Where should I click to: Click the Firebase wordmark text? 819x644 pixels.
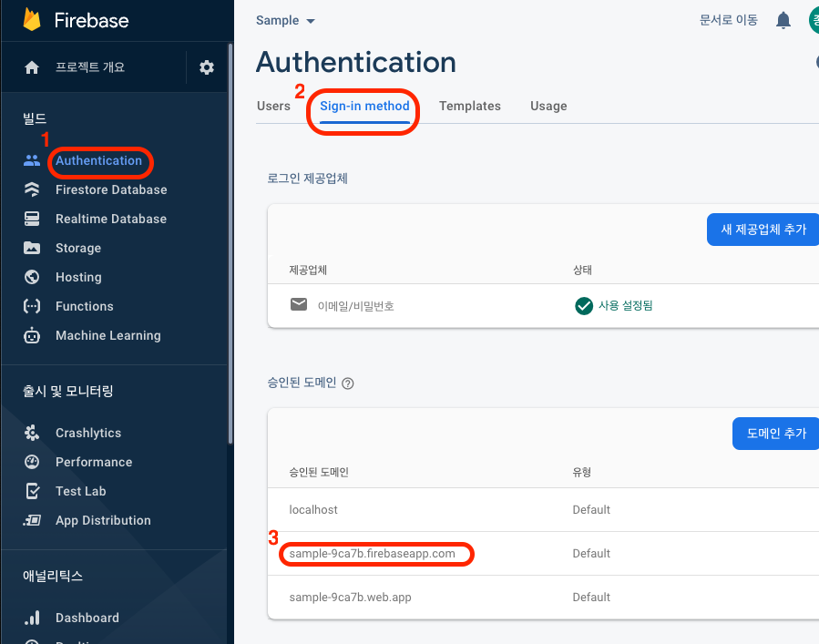pyautogui.click(x=91, y=20)
